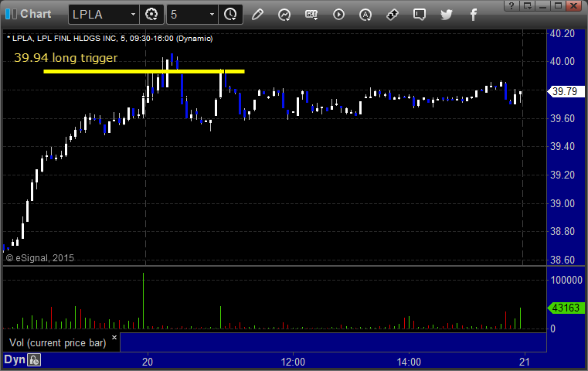Click the 100000 volume axis label

(566, 280)
